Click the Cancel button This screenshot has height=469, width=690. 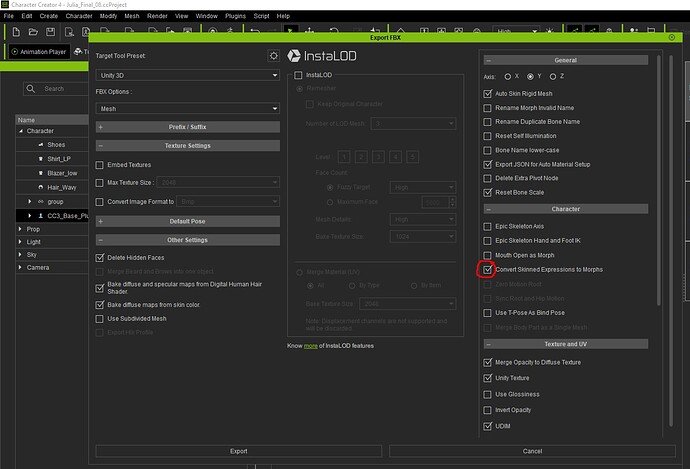[x=532, y=451]
